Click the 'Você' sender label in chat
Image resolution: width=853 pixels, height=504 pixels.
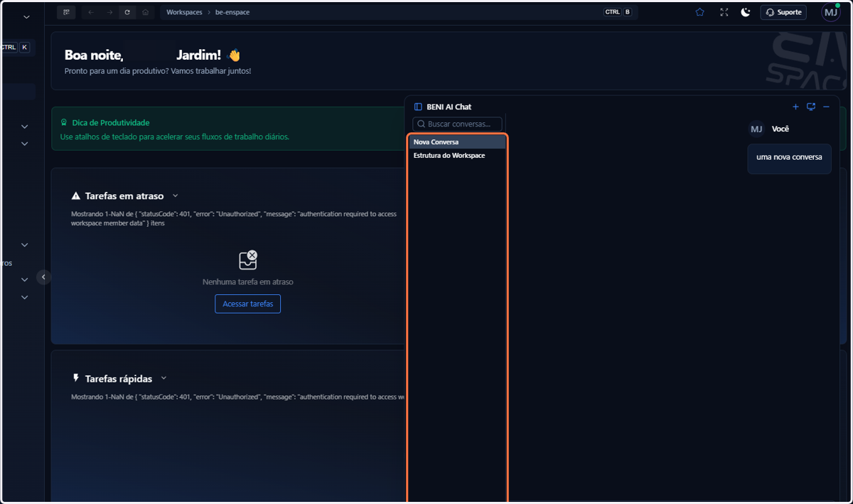[x=780, y=129]
